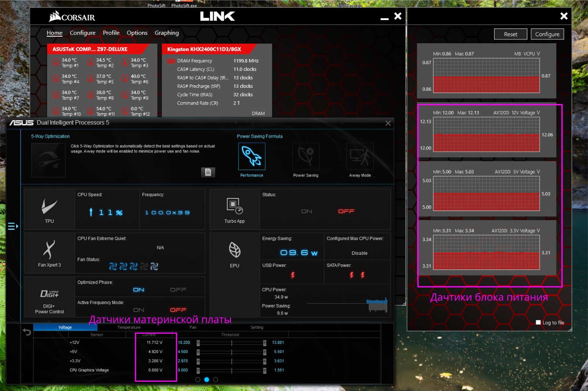Select the Performance rocket icon

click(252, 156)
